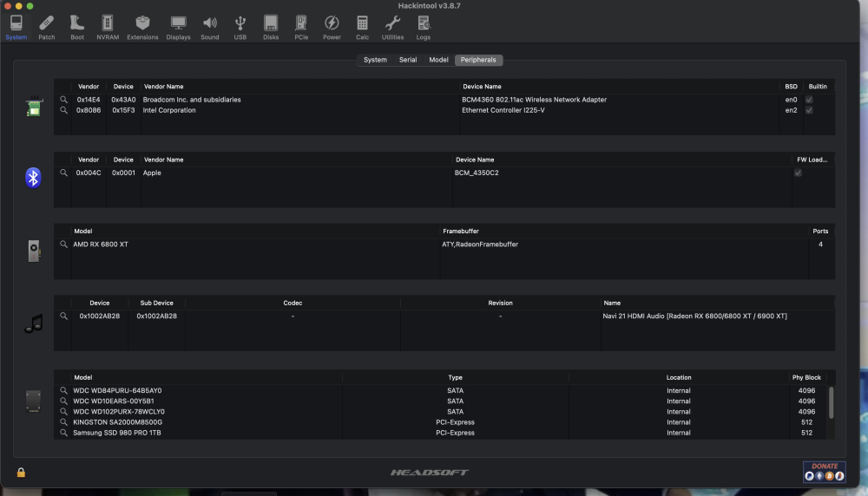Sort storage table by Phy Block column
Viewport: 868px width, 496px height.
(806, 377)
